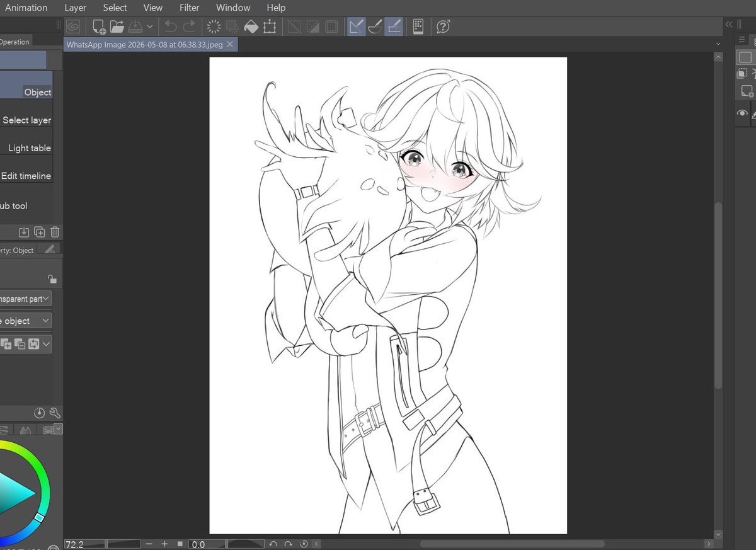756x550 pixels.
Task: Open the View menu
Action: point(152,8)
